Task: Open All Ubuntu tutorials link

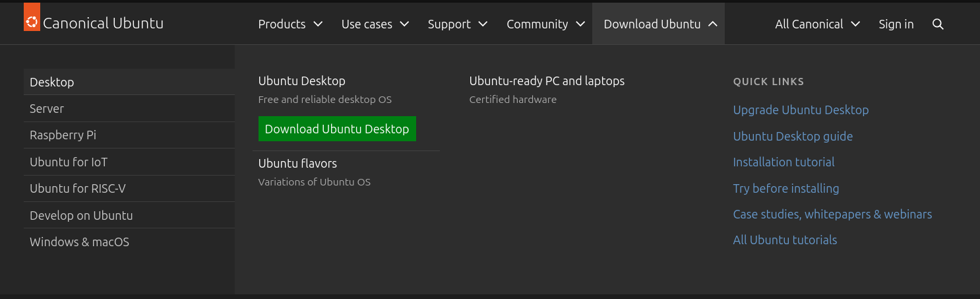Action: [x=785, y=240]
